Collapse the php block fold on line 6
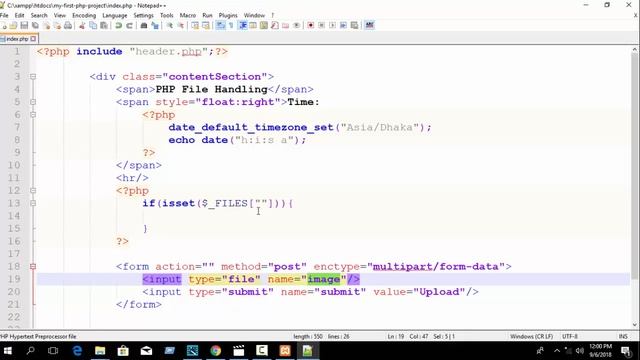The image size is (640, 360). click(33, 115)
